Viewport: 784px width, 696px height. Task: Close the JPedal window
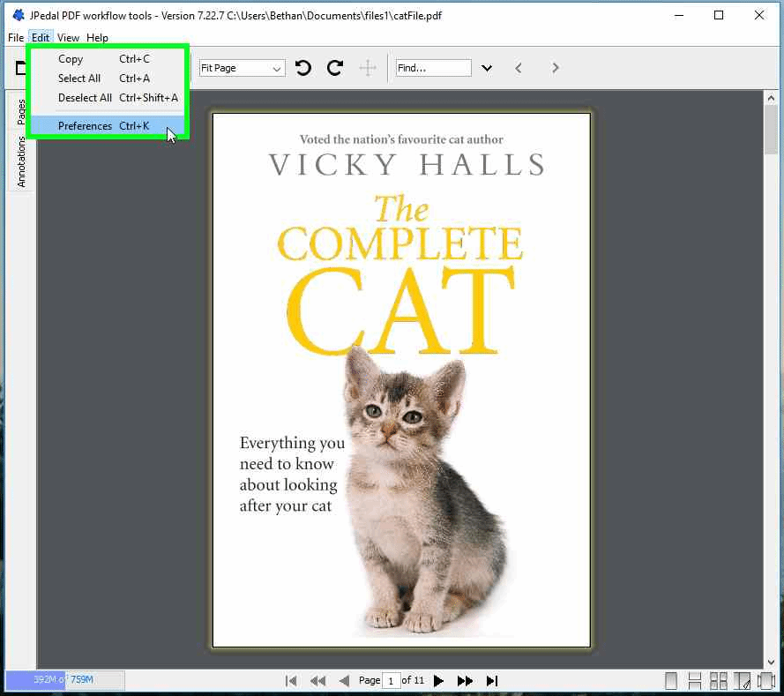759,16
